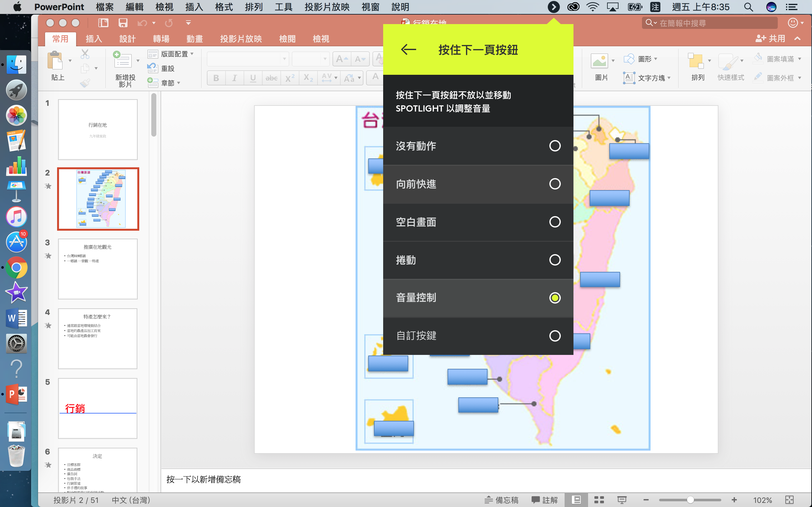Select the 沒有動作 radio option
Screen dimensions: 812x507
point(555,146)
